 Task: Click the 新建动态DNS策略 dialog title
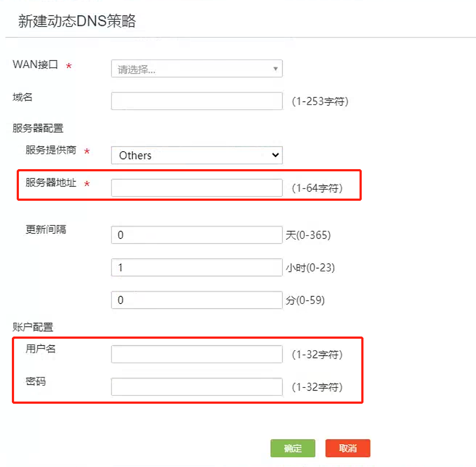(x=77, y=22)
